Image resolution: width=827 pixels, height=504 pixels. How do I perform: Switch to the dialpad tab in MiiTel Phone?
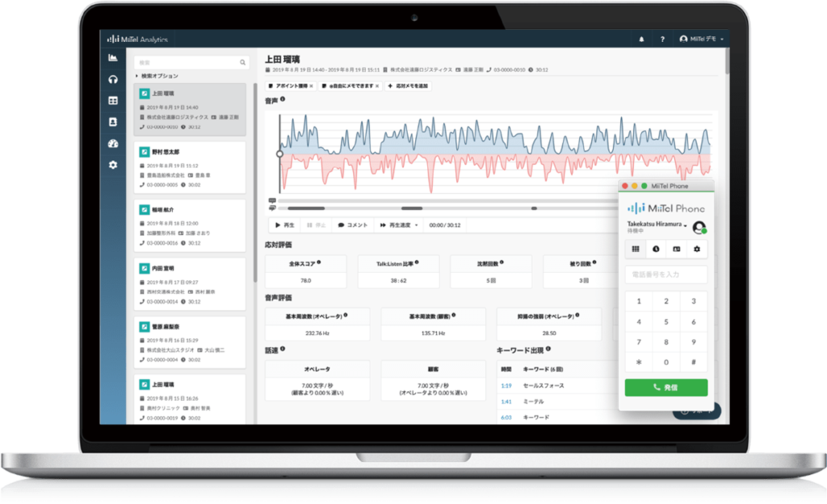(x=636, y=249)
